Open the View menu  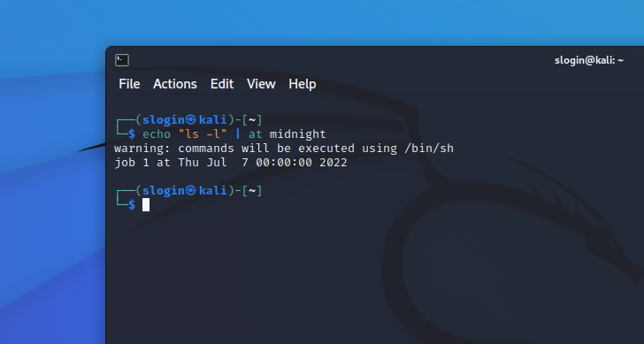(261, 84)
